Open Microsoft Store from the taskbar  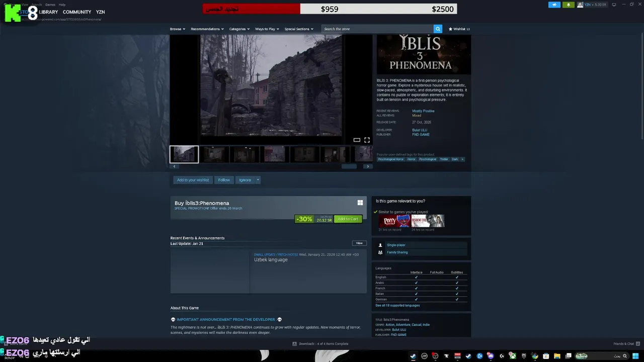click(546, 356)
